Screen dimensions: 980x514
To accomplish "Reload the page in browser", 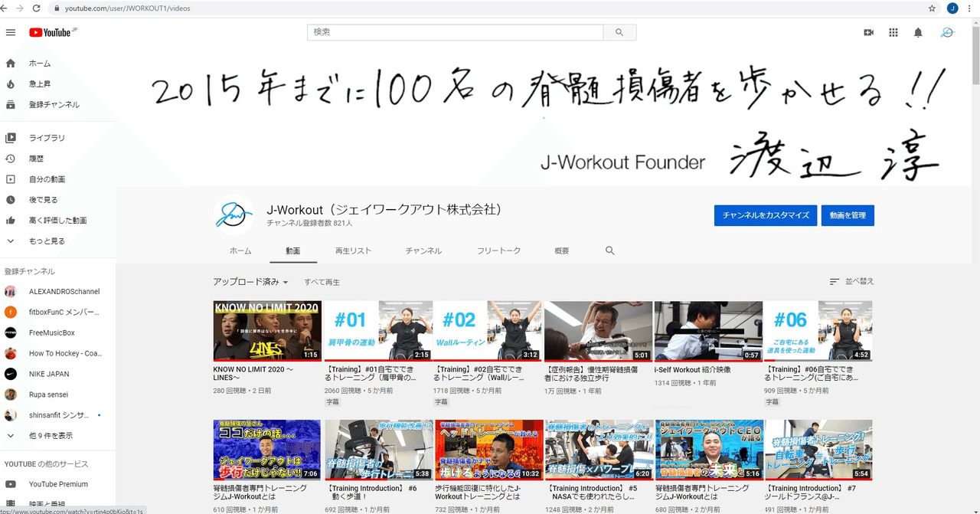I will coord(37,8).
